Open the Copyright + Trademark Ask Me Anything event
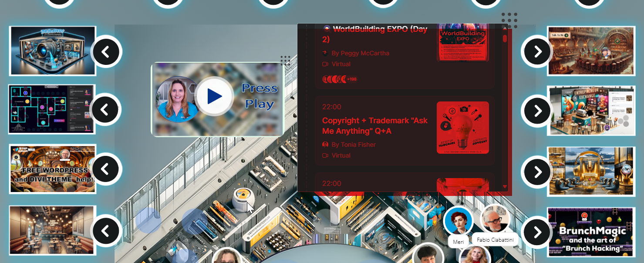644x263 pixels. 375,126
